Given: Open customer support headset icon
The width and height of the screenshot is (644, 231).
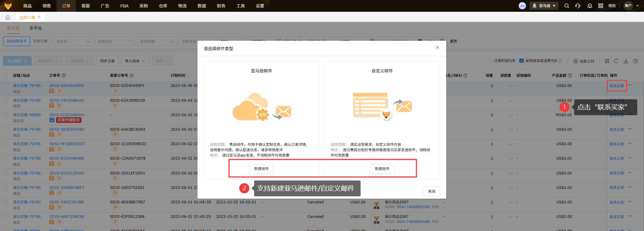Looking at the screenshot, I should tap(578, 6).
